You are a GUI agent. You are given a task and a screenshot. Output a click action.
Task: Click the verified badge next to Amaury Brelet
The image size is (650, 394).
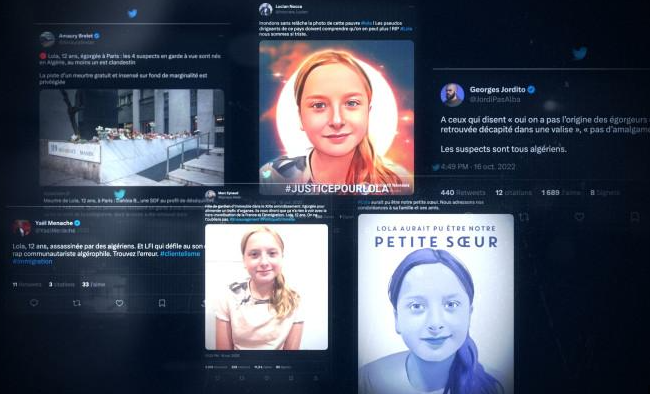pos(97,36)
